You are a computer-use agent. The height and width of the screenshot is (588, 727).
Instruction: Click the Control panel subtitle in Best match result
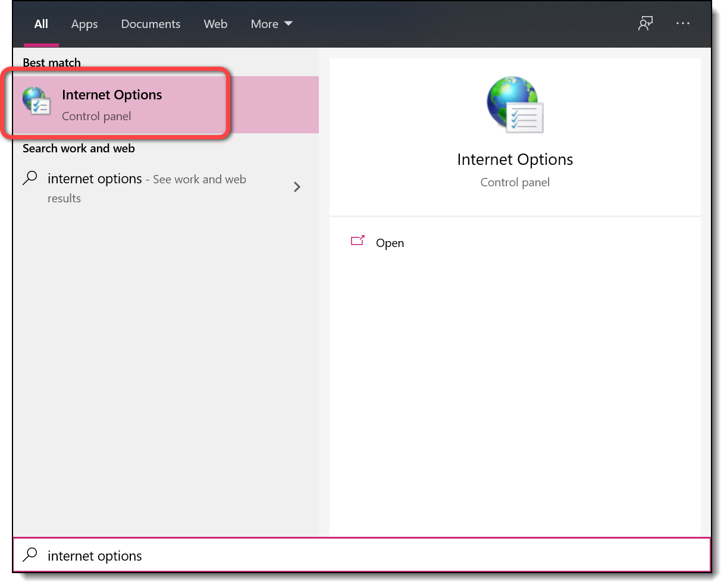[96, 117]
